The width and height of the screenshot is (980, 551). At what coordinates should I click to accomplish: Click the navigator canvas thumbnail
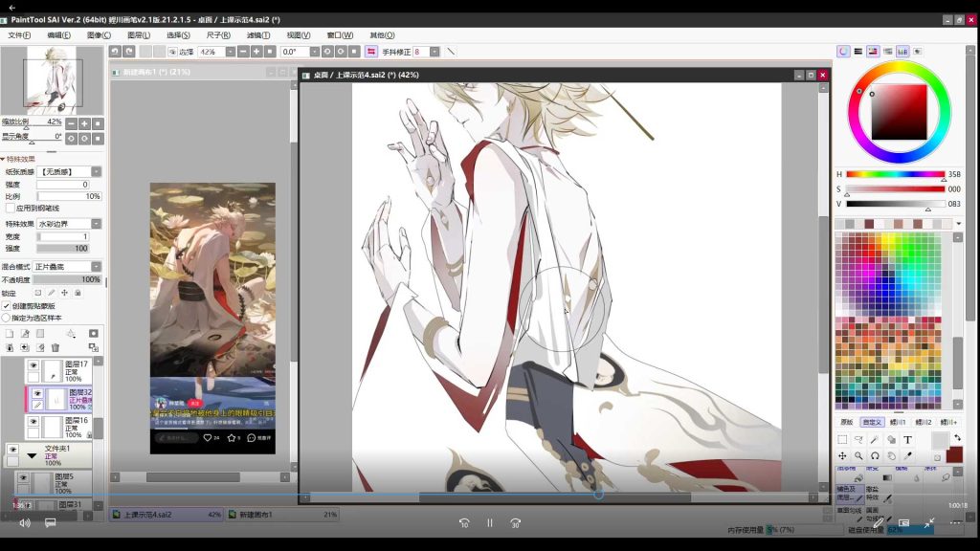coord(53,80)
